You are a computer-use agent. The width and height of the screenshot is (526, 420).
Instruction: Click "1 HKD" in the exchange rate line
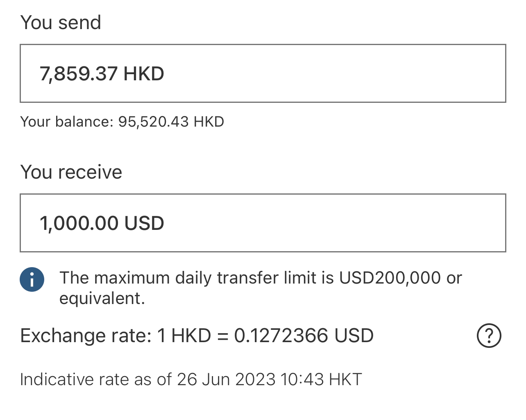(184, 336)
